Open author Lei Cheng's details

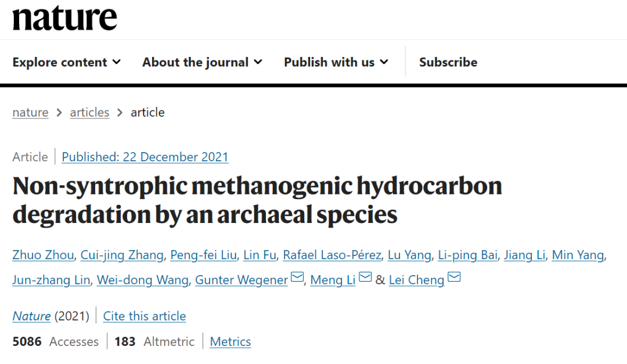pyautogui.click(x=416, y=280)
